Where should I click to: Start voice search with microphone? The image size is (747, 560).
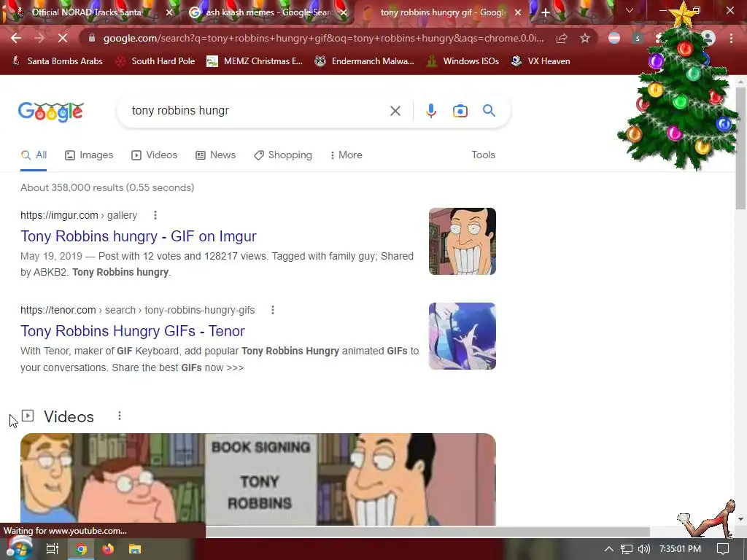tap(430, 111)
